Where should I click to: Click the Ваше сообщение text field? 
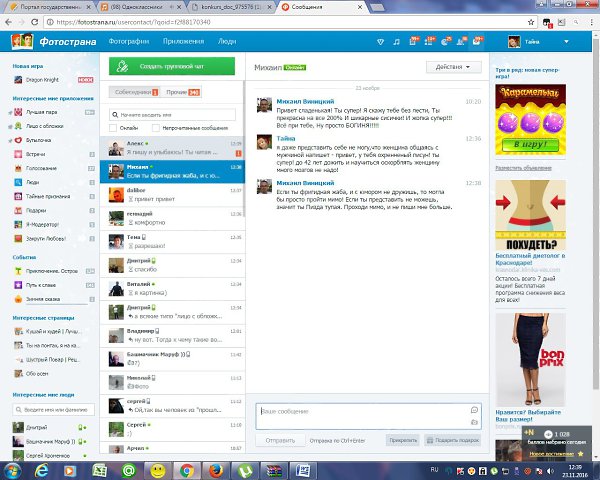point(360,411)
